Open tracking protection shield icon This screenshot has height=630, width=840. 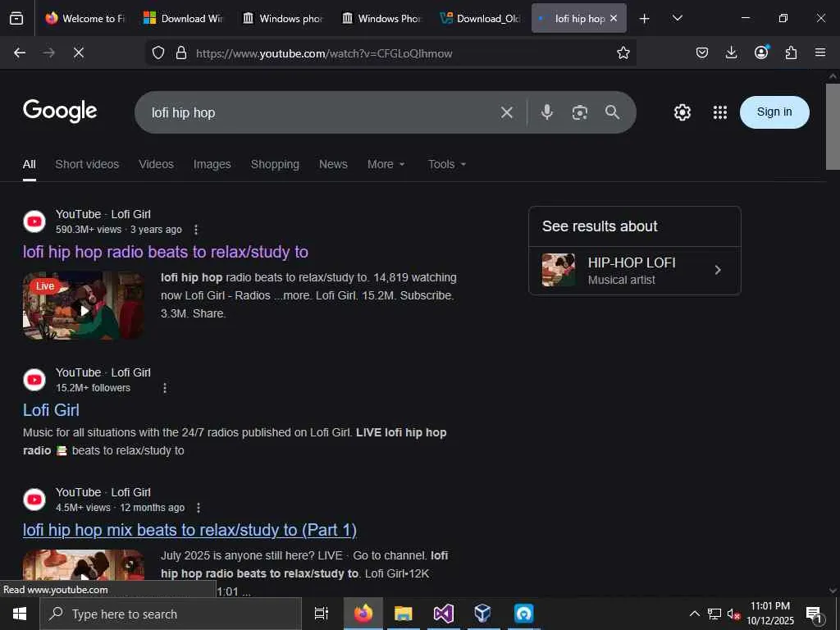coord(158,52)
